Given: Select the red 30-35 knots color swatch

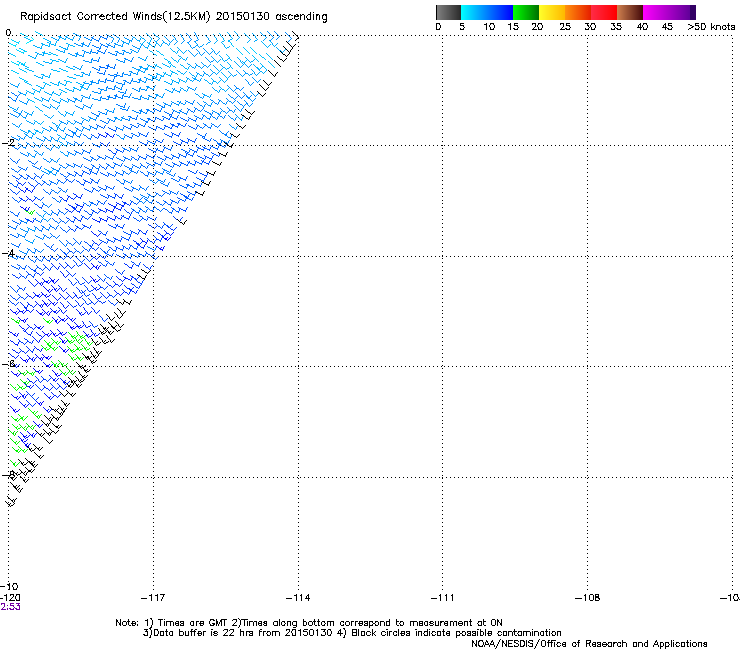Looking at the screenshot, I should pyautogui.click(x=604, y=12).
